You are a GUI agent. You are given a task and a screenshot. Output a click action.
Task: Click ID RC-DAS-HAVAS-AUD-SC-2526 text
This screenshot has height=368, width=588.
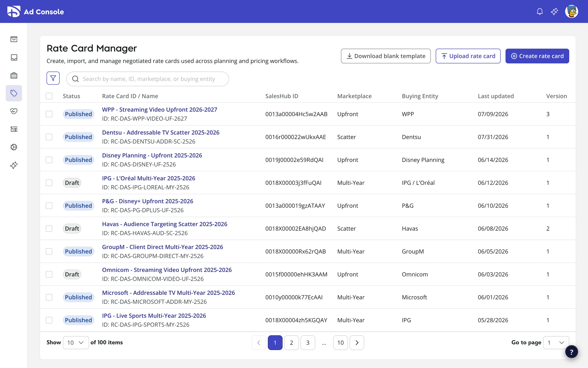coord(145,233)
